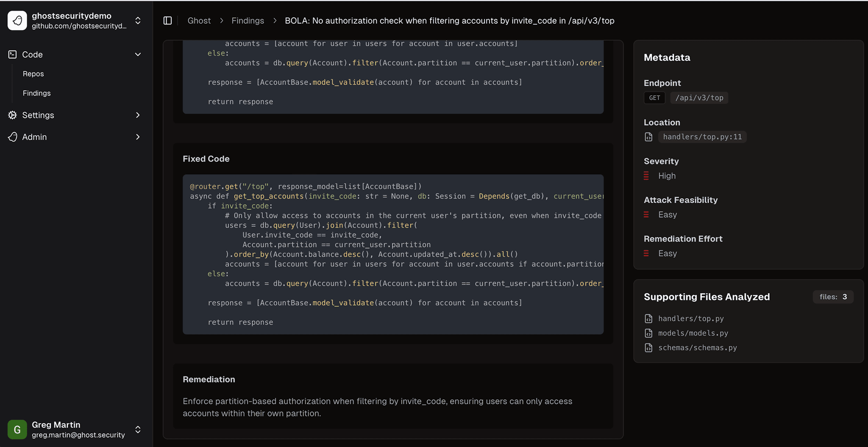Open the ghostsecuritydemo organization switcher
868x447 pixels.
pos(138,21)
